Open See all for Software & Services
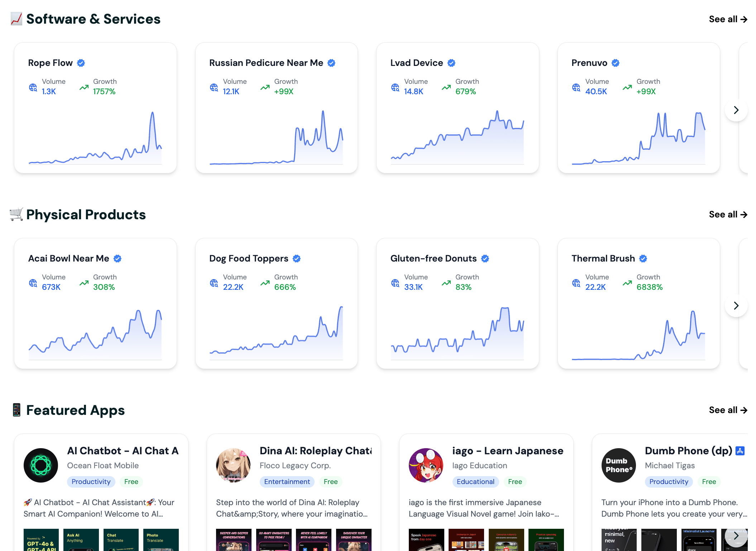 coord(728,19)
